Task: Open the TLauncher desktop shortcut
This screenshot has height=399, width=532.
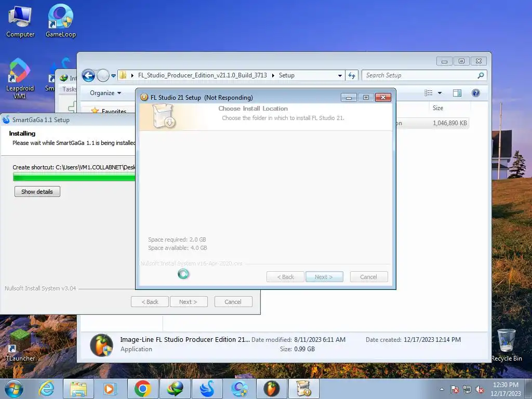Action: [20, 345]
